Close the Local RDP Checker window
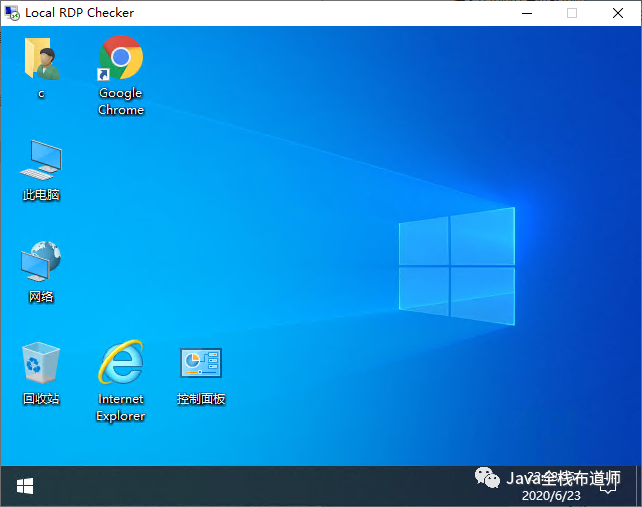This screenshot has height=507, width=642. coord(618,13)
